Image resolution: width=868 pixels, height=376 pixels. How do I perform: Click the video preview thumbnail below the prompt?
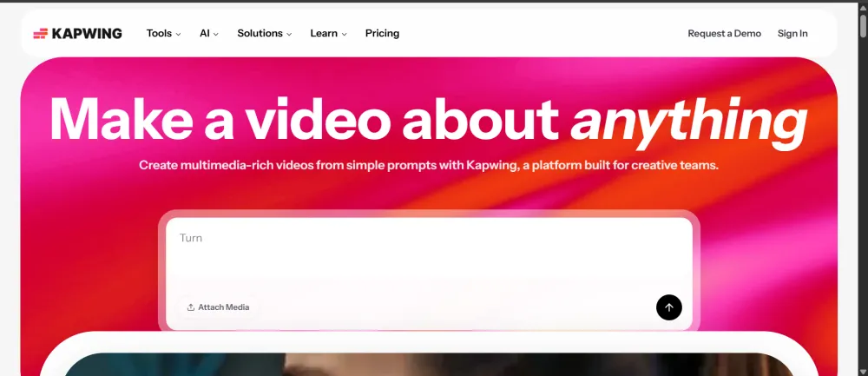click(429, 365)
